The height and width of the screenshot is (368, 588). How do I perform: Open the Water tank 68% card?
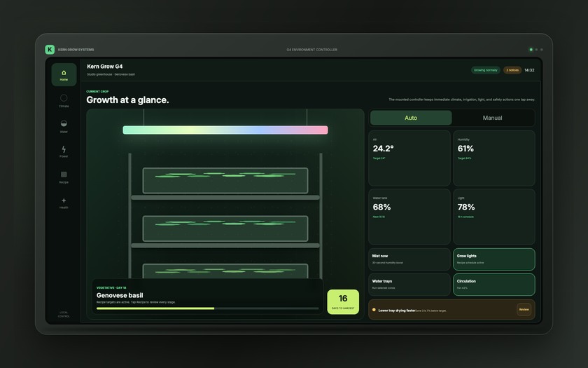(x=409, y=217)
